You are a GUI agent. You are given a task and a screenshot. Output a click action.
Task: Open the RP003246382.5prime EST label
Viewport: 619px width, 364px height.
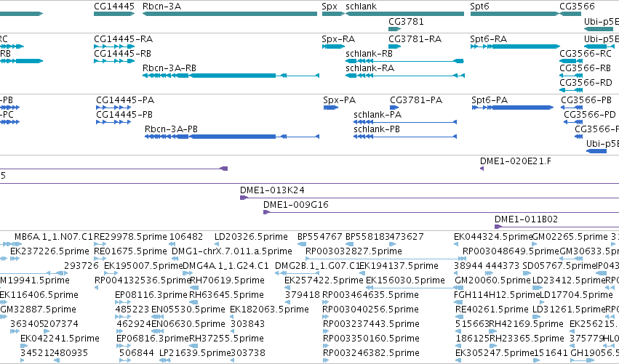pyautogui.click(x=371, y=353)
